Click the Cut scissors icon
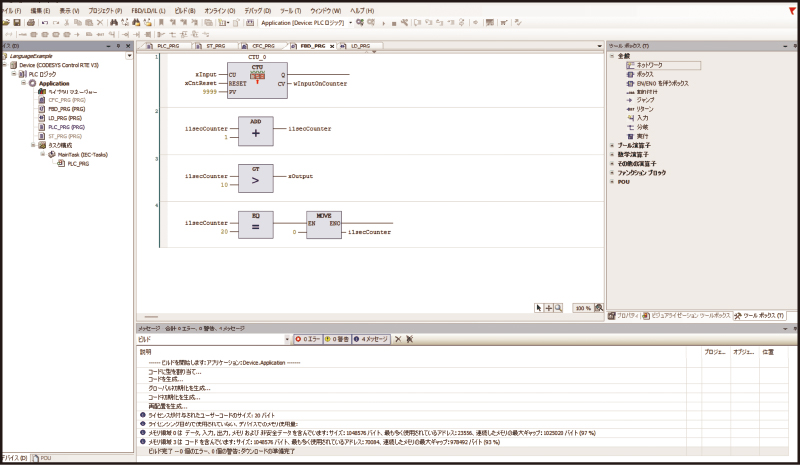Screen dimensions: 800x465 (66, 22)
